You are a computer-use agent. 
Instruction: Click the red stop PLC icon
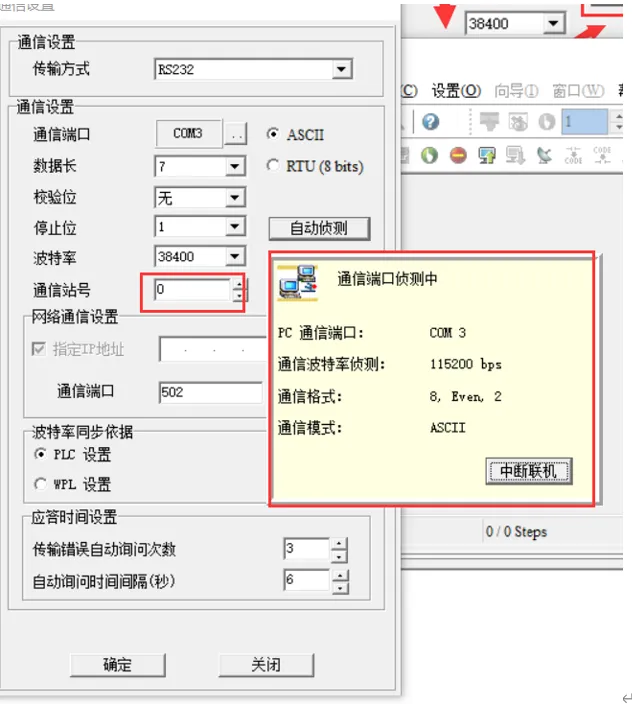458,155
